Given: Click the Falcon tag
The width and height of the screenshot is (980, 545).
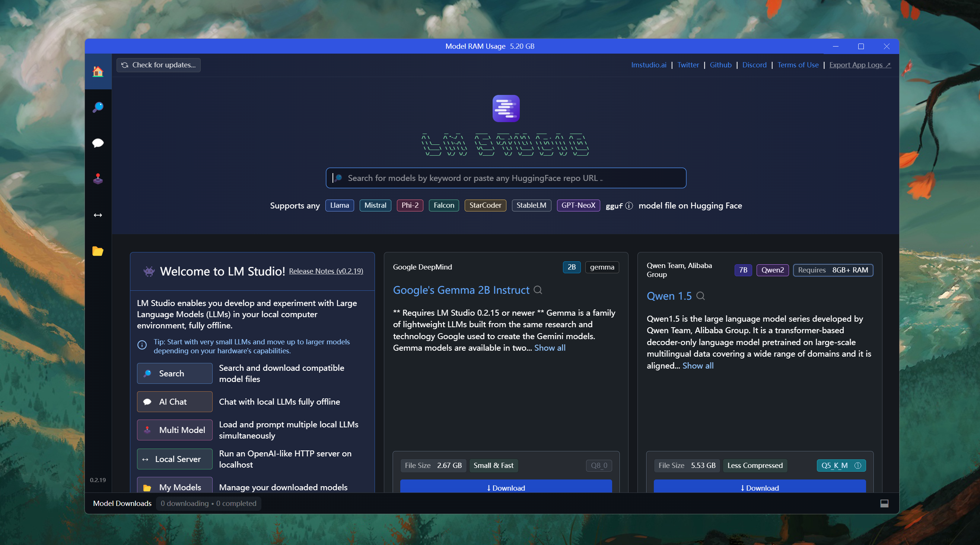Looking at the screenshot, I should (x=443, y=205).
